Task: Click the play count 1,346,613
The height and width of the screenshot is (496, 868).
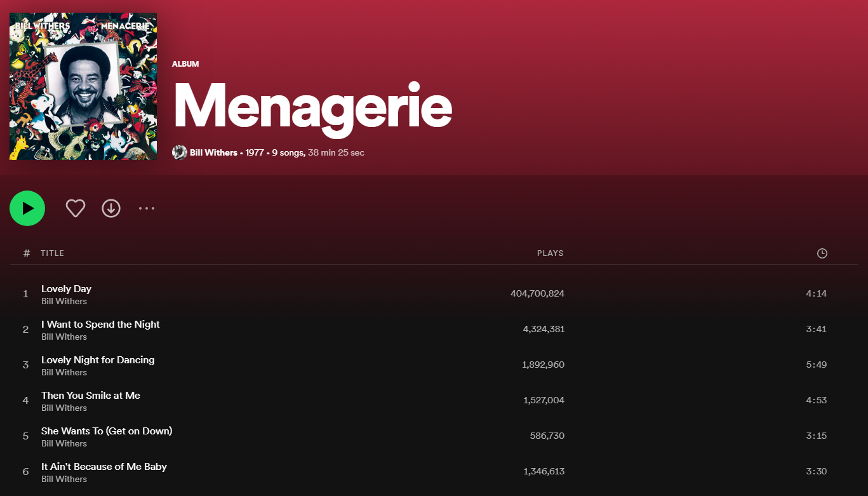Action: coord(544,472)
